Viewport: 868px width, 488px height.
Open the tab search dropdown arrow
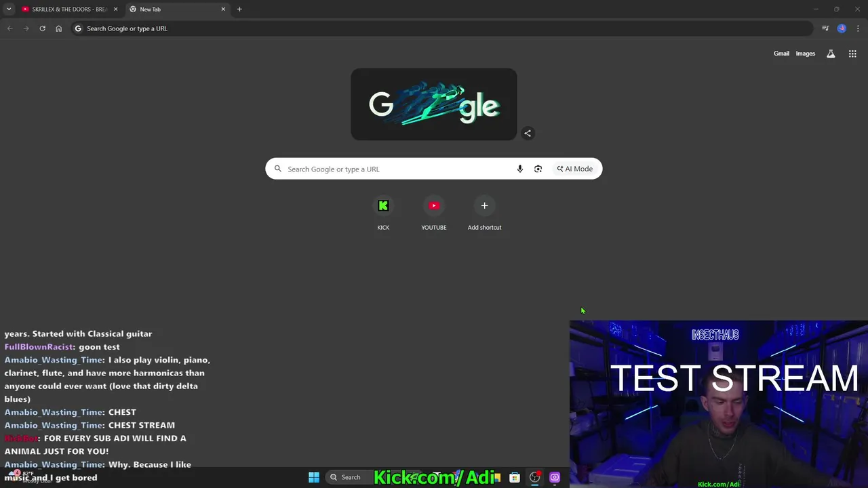pyautogui.click(x=9, y=9)
